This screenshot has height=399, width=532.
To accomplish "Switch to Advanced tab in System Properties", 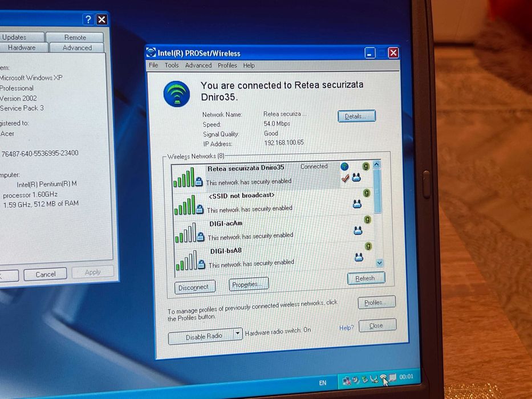I will coord(77,48).
